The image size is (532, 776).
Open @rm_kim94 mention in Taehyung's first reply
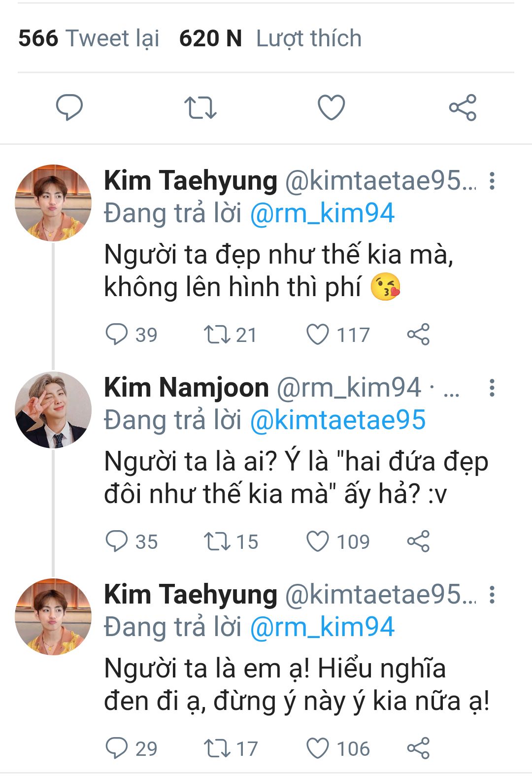(x=322, y=214)
